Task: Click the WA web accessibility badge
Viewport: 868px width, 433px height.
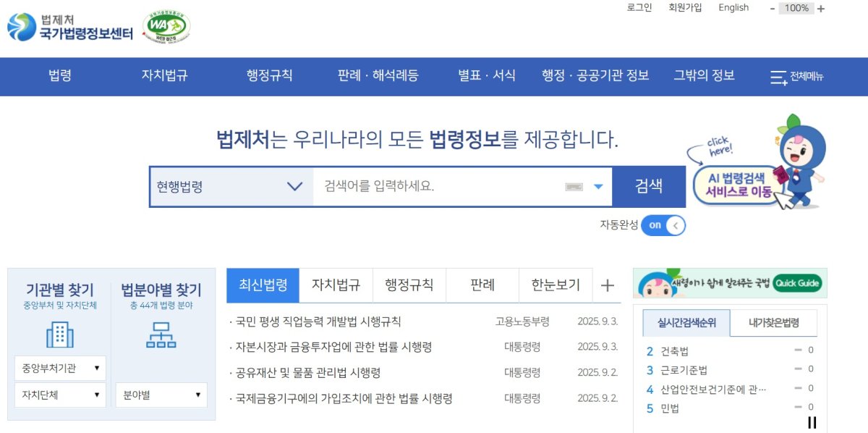Action: (166, 27)
